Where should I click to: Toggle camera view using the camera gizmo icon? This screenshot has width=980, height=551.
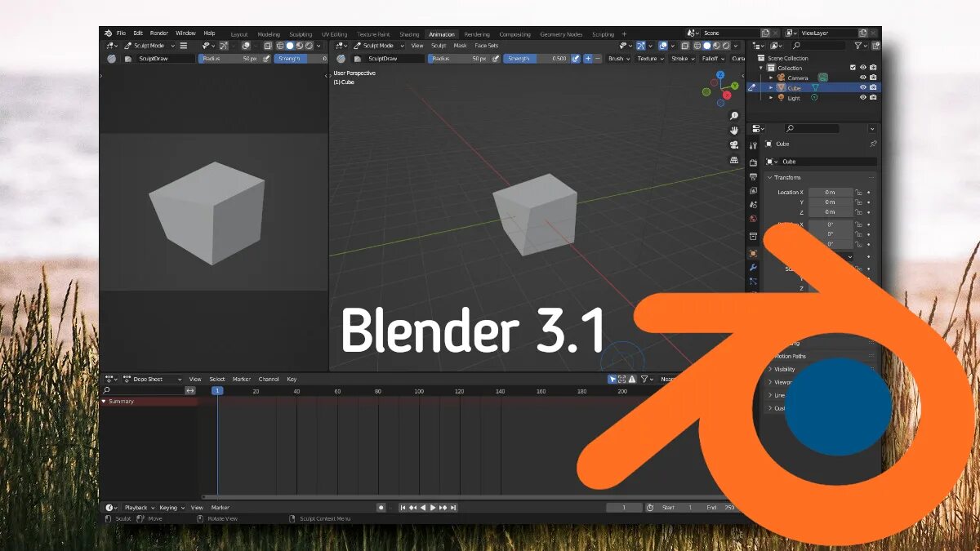[734, 145]
